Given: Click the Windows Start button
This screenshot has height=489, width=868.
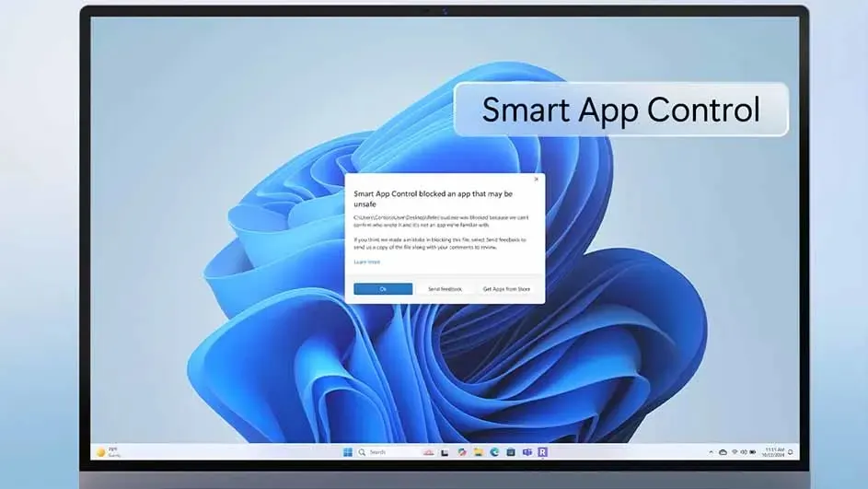Looking at the screenshot, I should [347, 452].
